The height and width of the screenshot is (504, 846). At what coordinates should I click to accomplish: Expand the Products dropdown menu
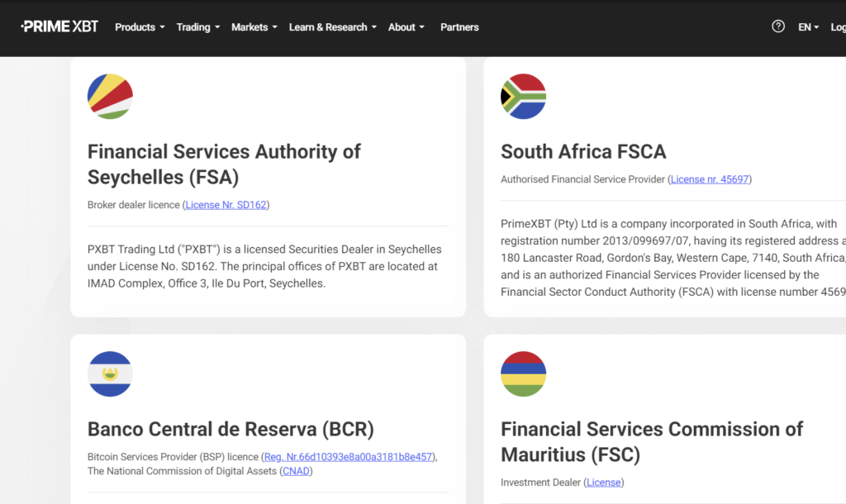(x=140, y=27)
